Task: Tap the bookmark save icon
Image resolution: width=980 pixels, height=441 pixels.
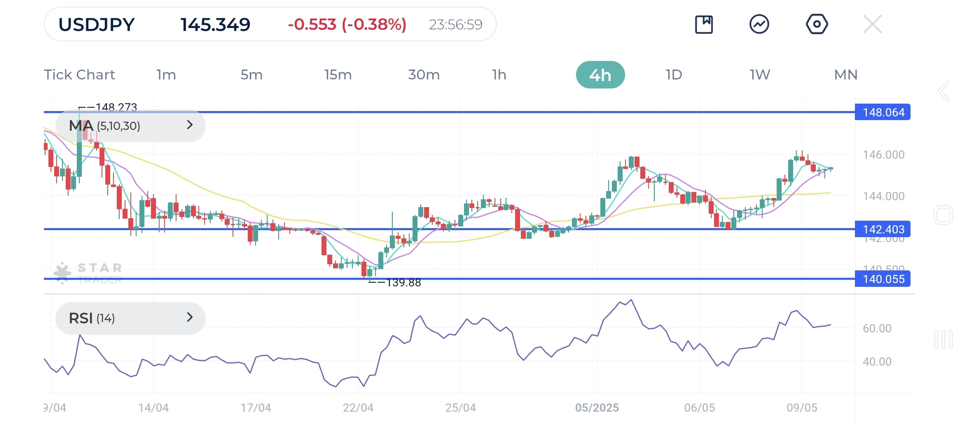Action: [704, 24]
